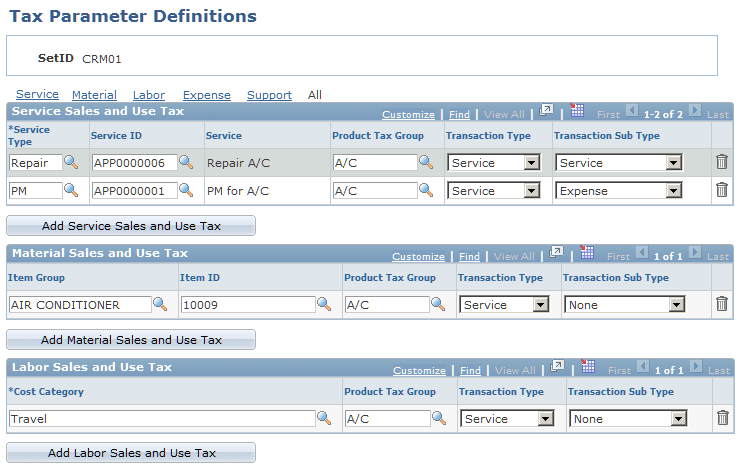Screen dimensions: 744x468
Task: Focus the AIR CONDITIONER item group field
Action: tap(80, 305)
